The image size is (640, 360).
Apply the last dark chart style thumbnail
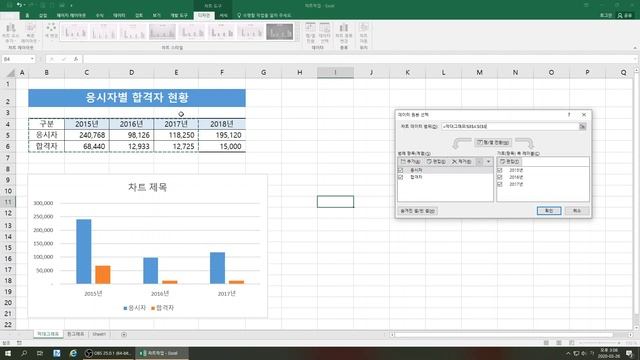click(280, 31)
